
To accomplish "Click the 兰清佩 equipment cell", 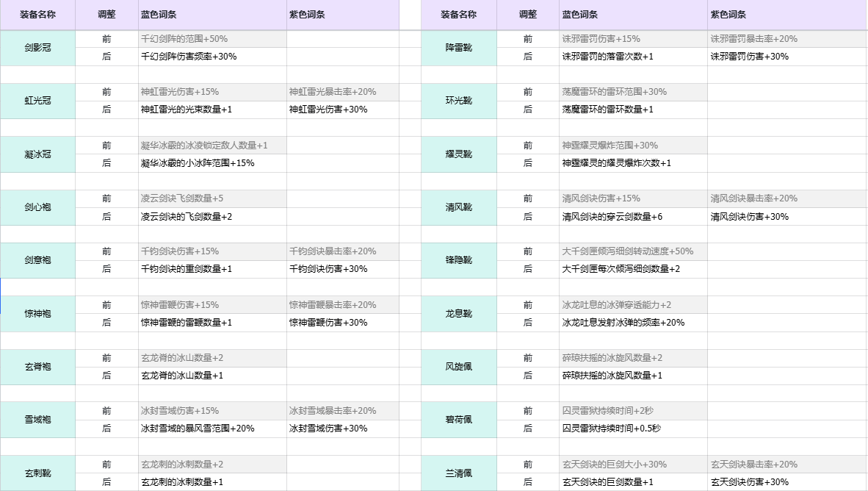I will 459,473.
